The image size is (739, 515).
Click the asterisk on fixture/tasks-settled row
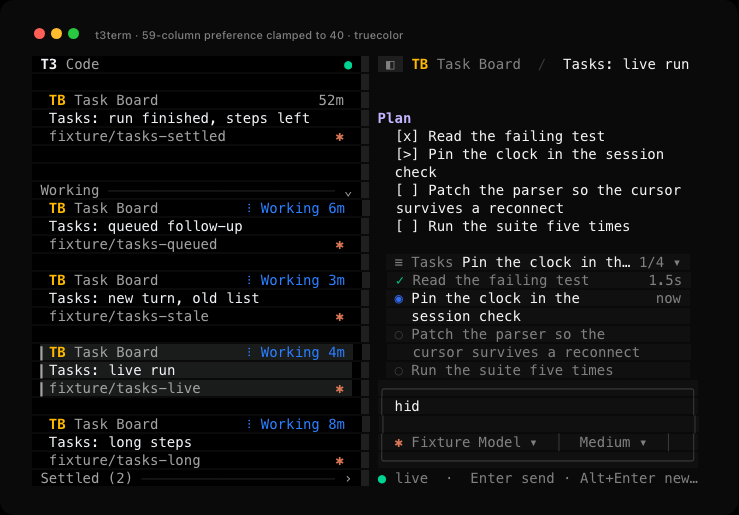(x=339, y=137)
